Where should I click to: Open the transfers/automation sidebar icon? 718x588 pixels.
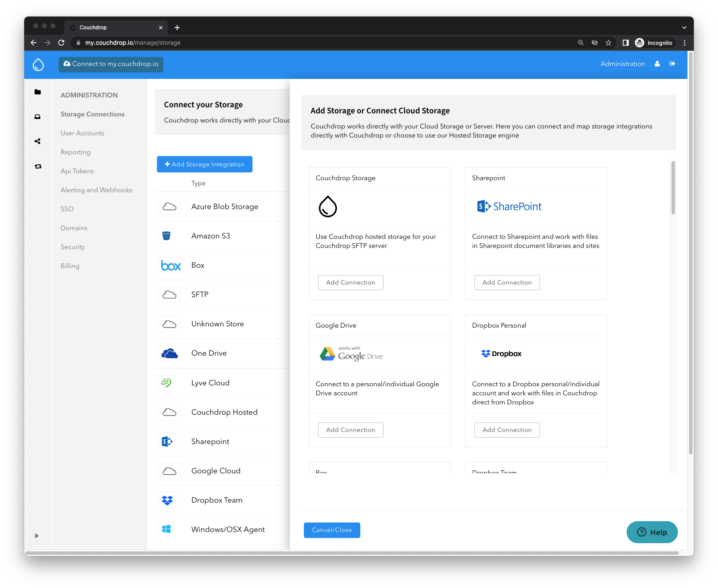coord(38,166)
